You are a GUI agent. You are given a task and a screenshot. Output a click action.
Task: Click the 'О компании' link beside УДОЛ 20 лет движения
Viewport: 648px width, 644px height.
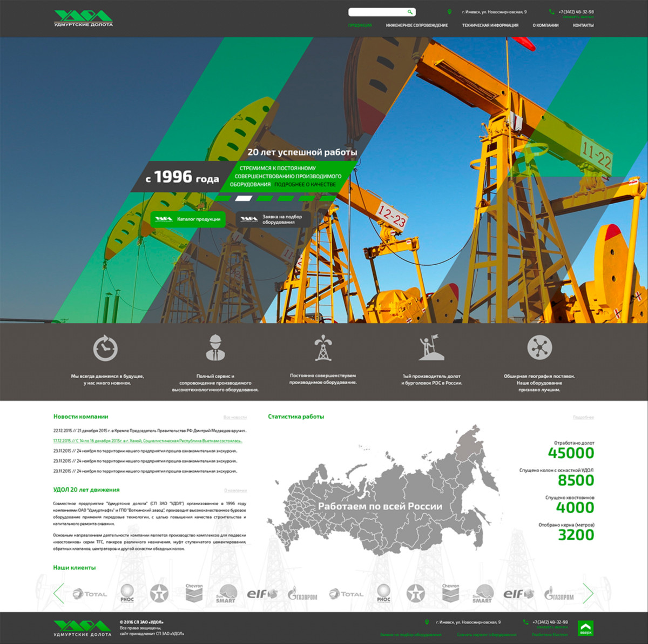pos(235,491)
